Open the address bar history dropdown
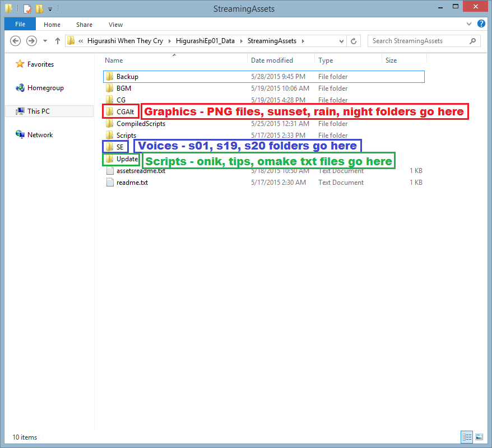Screen dimensions: 492x448 tap(341, 41)
